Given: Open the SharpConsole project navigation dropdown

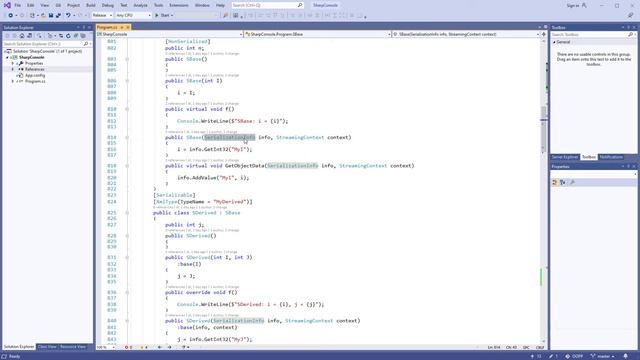Looking at the screenshot, I should coord(240,34).
